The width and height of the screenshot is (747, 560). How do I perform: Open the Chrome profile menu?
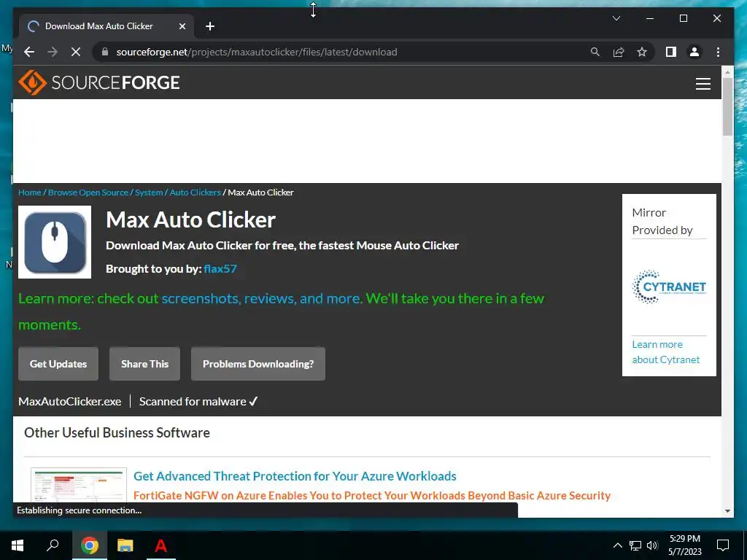[x=694, y=52]
